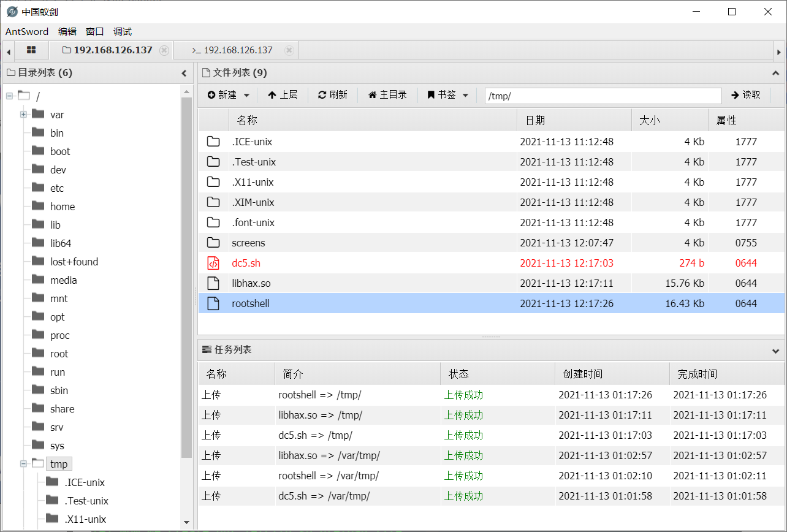Screen dimensions: 787x532
Task: Click the 中国蚁剑 app icon in title bar
Action: pos(12,12)
